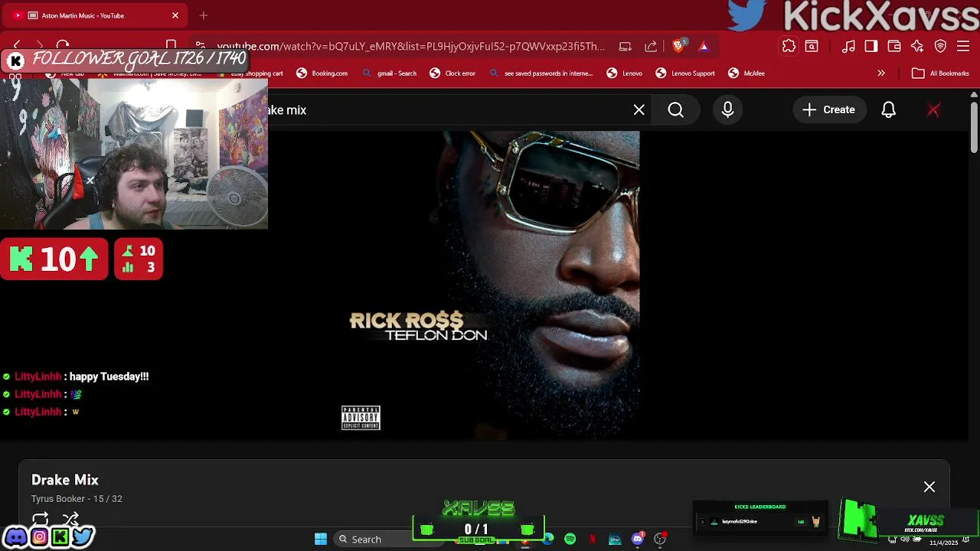Open Windows Start menu
Screen dimensions: 980x551
click(321, 539)
